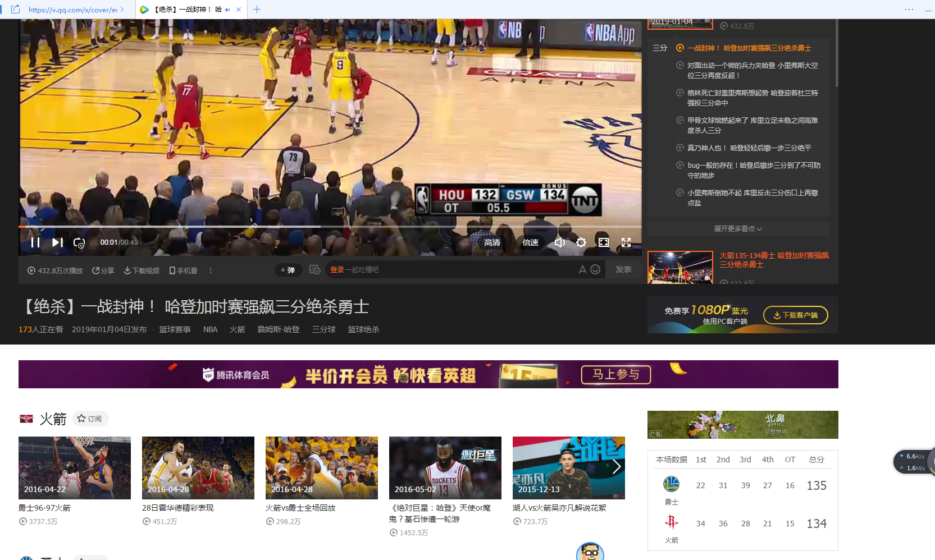The image size is (935, 560).
Task: Seek on the video progress bar
Action: 330,227
